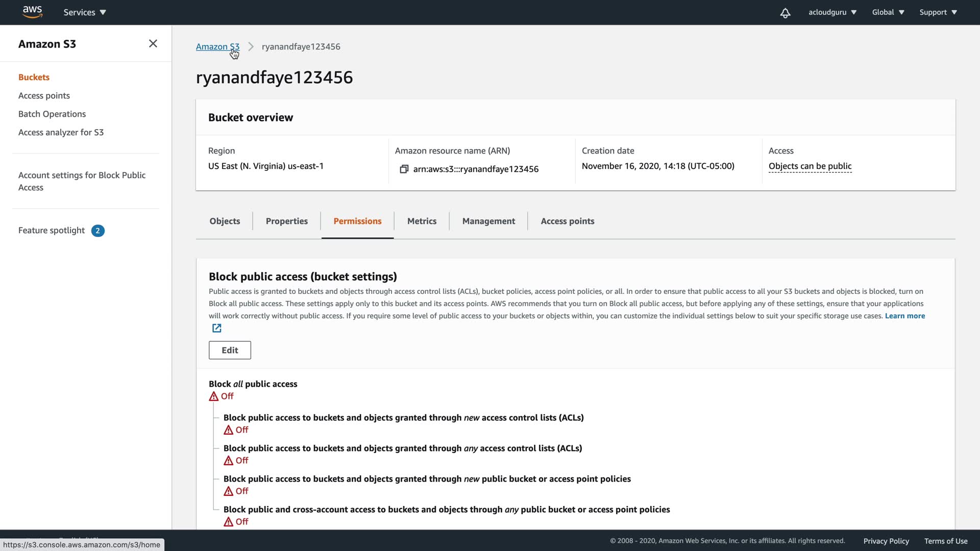Open the Management tab

click(488, 221)
